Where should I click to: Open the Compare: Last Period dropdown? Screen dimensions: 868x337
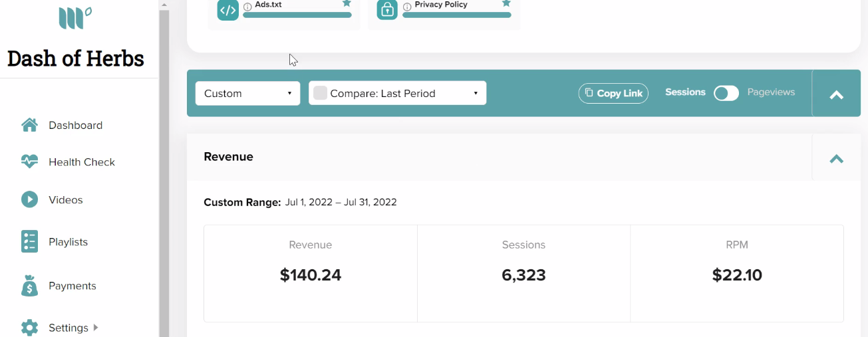coord(398,93)
